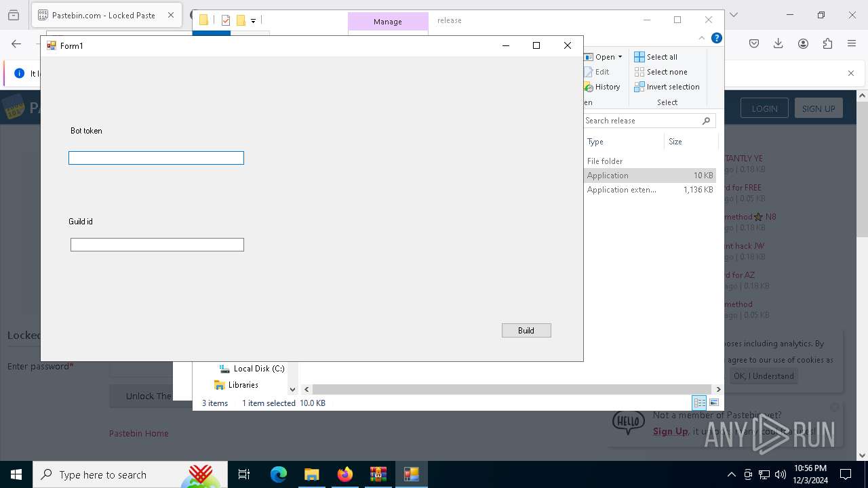Open Microsoft Edge from taskbar
The width and height of the screenshot is (868, 488).
coord(279,474)
